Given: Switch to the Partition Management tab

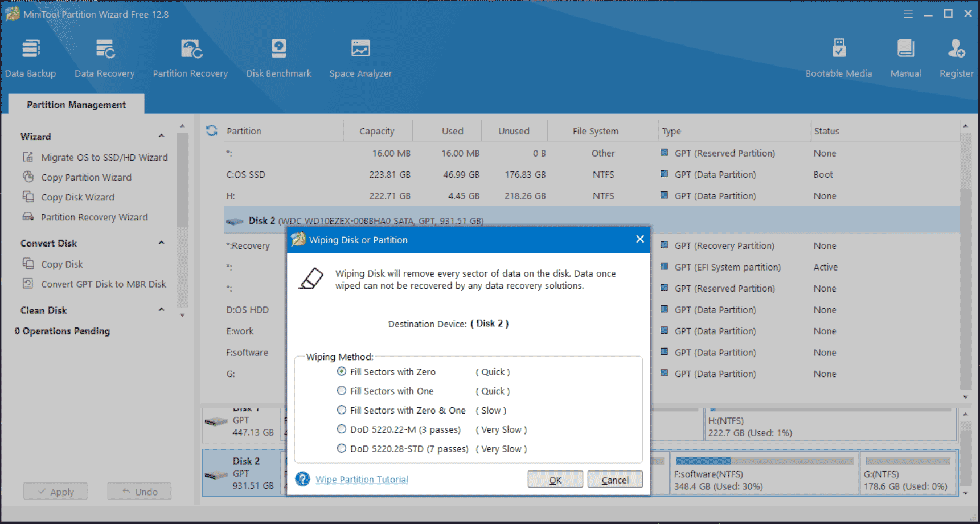Looking at the screenshot, I should (76, 104).
